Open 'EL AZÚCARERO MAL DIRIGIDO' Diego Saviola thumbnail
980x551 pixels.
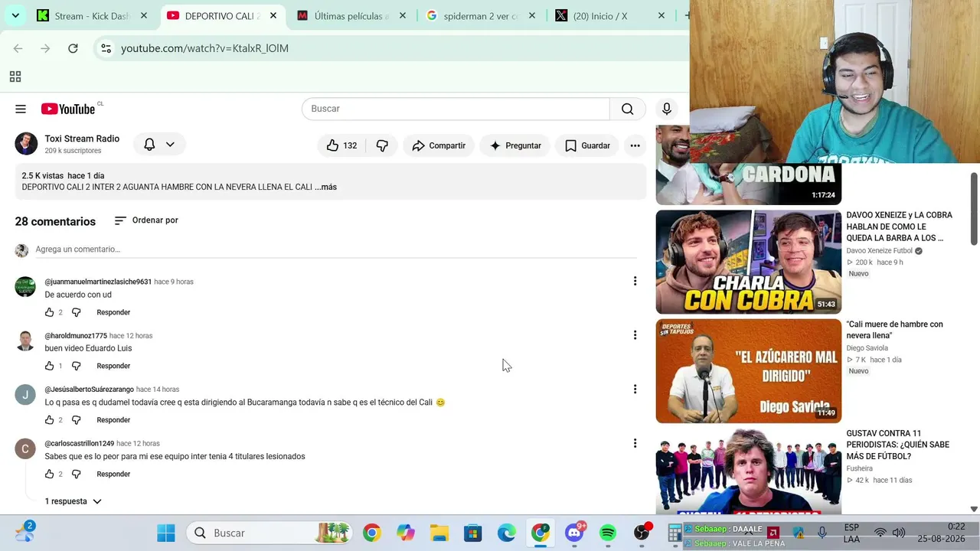pos(749,370)
